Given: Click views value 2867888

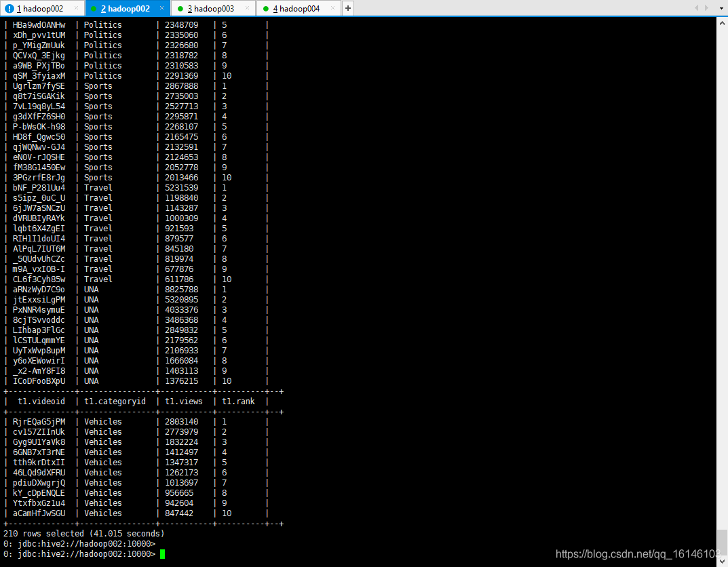Looking at the screenshot, I should [182, 86].
